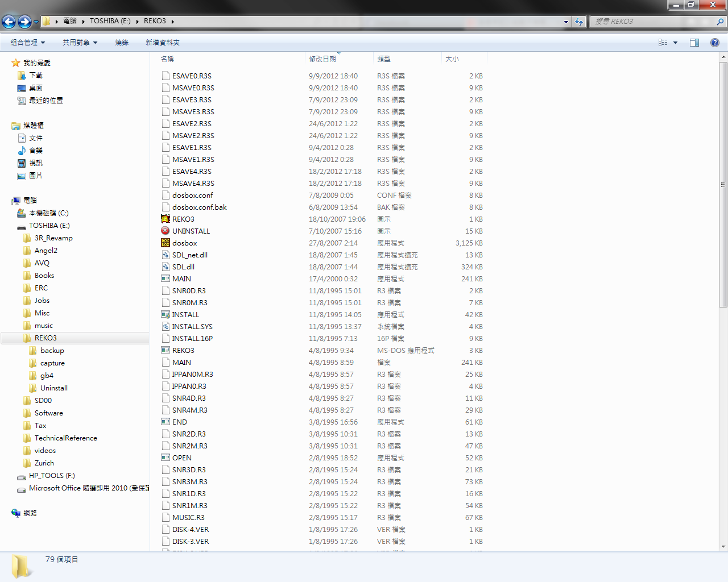Click the refresh icon beside address bar
Viewport: 728px width, 582px height.
579,22
